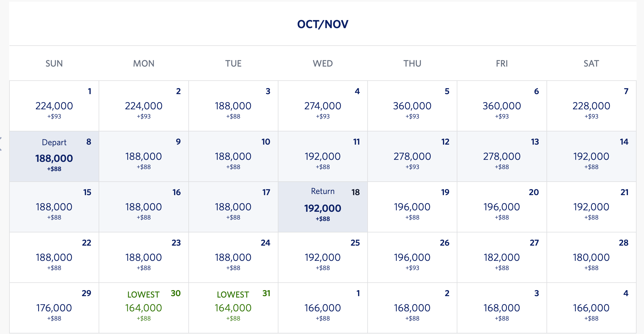Screen dimensions: 644x334
Task: Go to previous month using left chevron
Action: tap(1, 144)
